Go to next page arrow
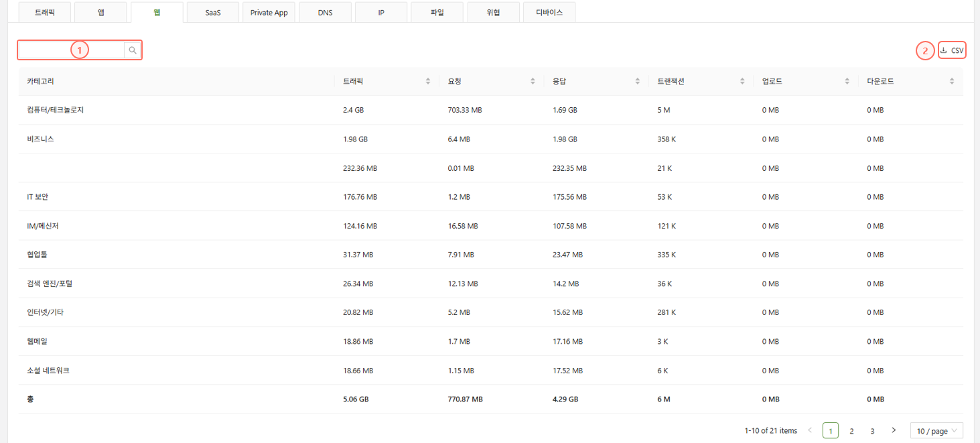 point(894,430)
